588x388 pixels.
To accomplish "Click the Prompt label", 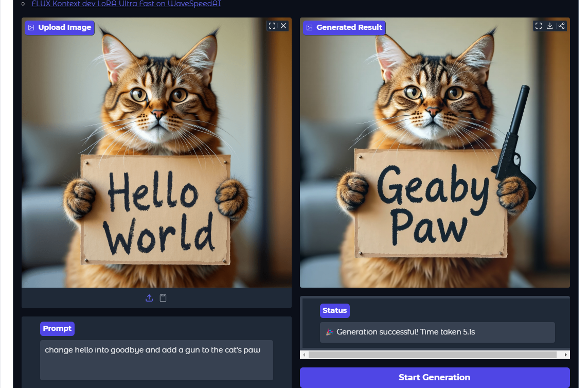I will pyautogui.click(x=58, y=329).
